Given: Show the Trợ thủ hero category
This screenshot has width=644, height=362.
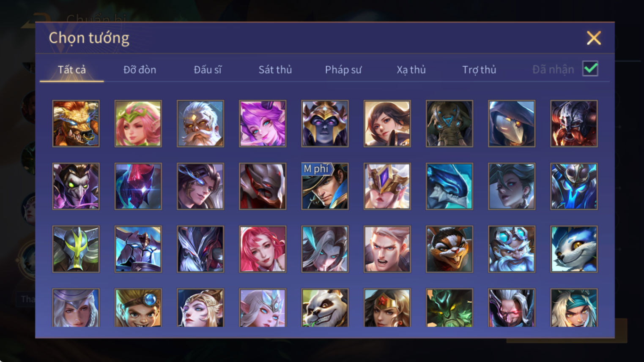Looking at the screenshot, I should (x=479, y=70).
